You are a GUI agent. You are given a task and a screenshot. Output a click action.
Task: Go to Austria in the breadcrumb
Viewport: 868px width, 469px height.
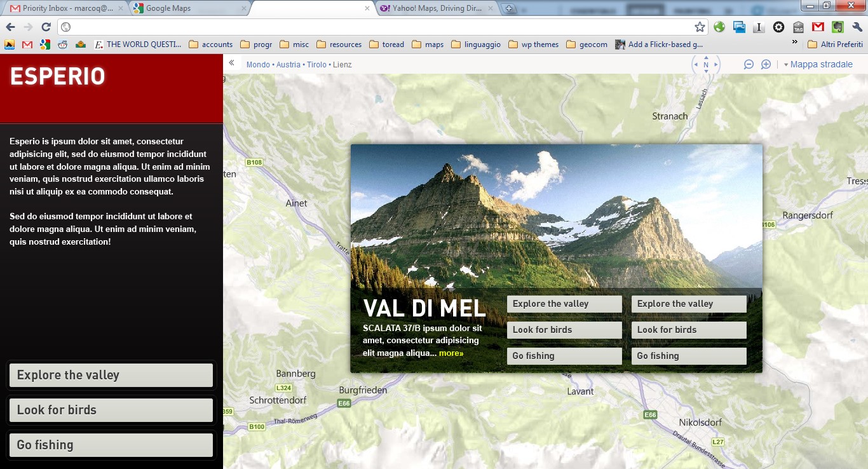point(288,65)
